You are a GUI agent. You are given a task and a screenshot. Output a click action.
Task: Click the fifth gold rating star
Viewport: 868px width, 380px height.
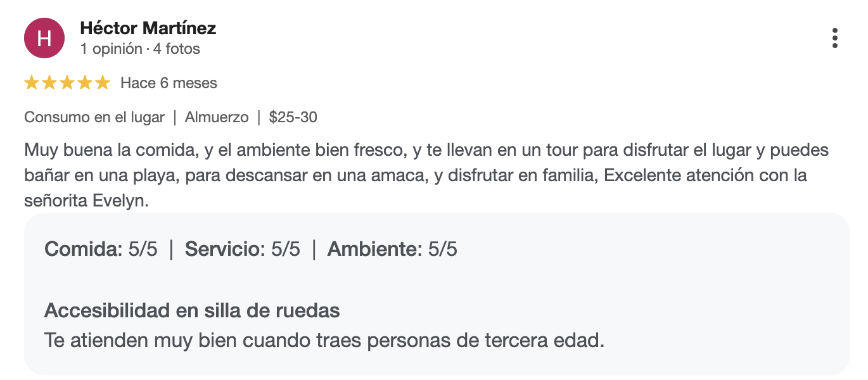(103, 83)
